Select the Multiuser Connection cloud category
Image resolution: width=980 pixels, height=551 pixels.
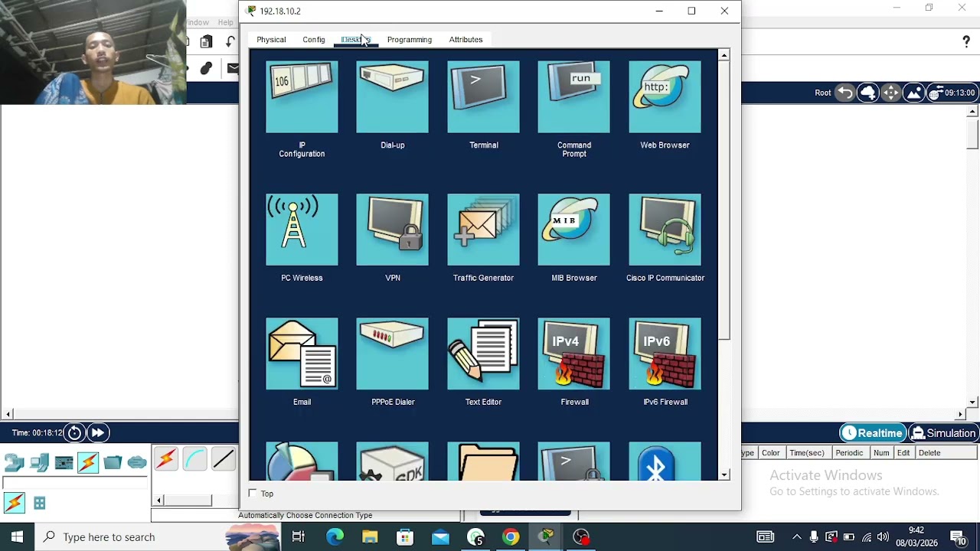pos(137,462)
